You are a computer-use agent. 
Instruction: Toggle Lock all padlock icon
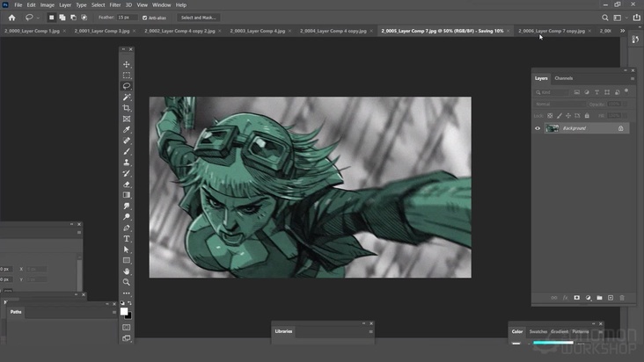pos(587,116)
